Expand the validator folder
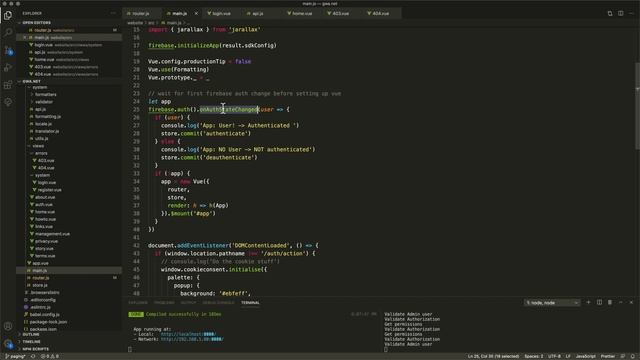Image resolution: width=640 pixels, height=360 pixels. click(44, 102)
